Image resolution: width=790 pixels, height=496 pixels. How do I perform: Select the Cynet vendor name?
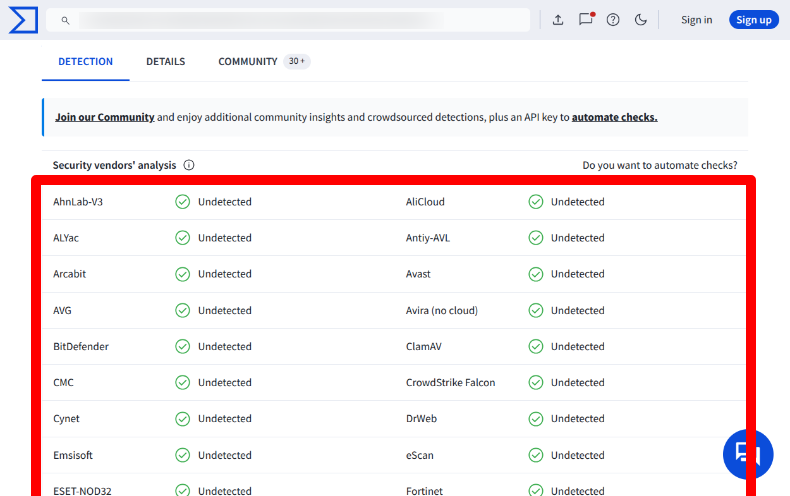(66, 419)
